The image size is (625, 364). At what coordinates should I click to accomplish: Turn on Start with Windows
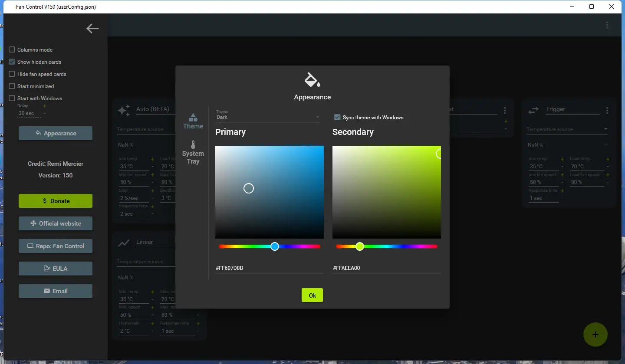[12, 98]
